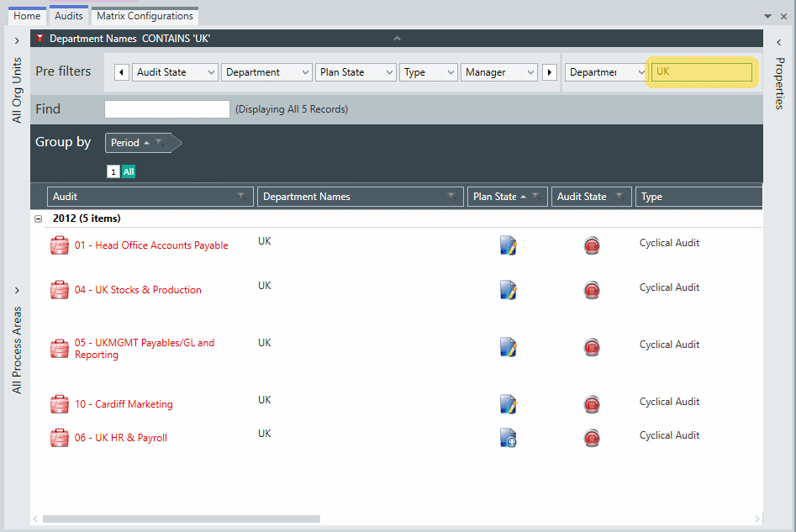Click the horizontal scrollbar thumb
This screenshot has width=796, height=532.
coord(182,519)
